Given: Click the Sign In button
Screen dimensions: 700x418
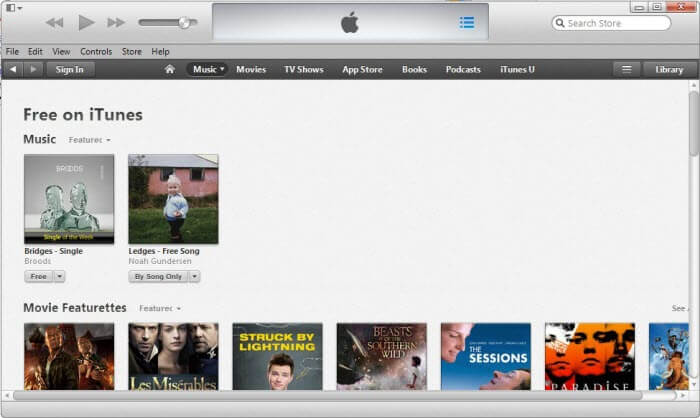Looking at the screenshot, I should coord(70,69).
